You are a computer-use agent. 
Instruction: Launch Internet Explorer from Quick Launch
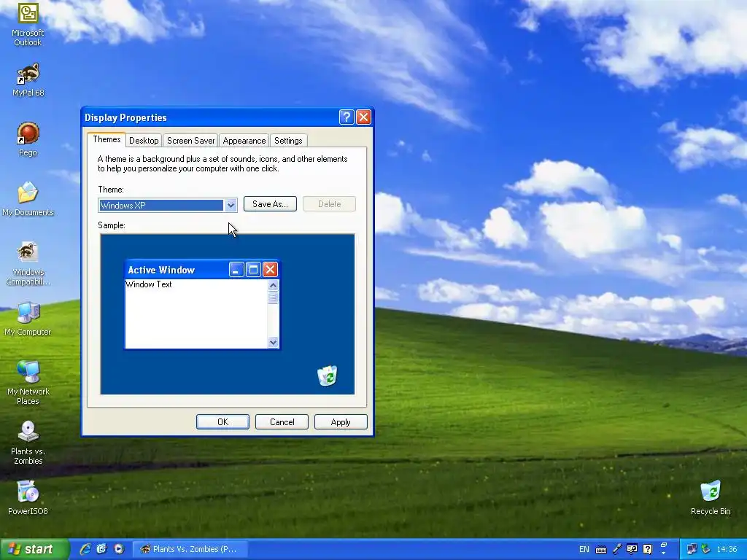[85, 549]
